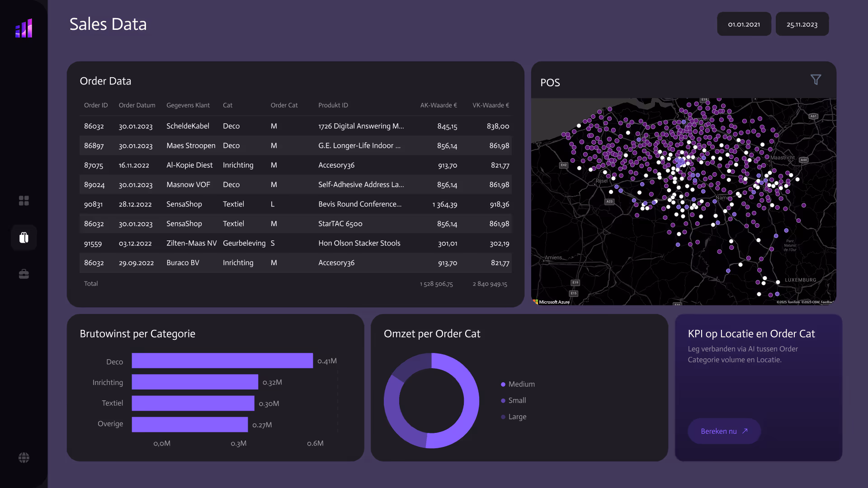868x488 pixels.
Task: Select the shopping bag section in the sidebar
Action: [24, 237]
